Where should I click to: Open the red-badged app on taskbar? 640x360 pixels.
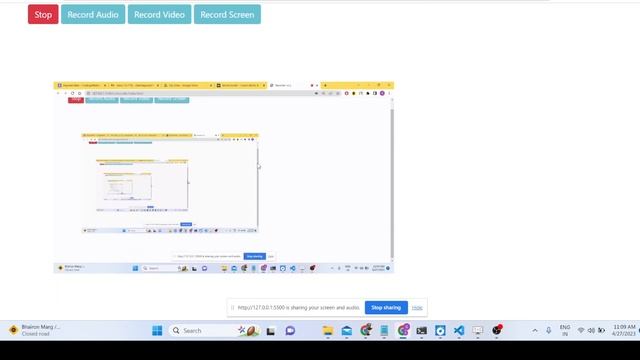497,331
